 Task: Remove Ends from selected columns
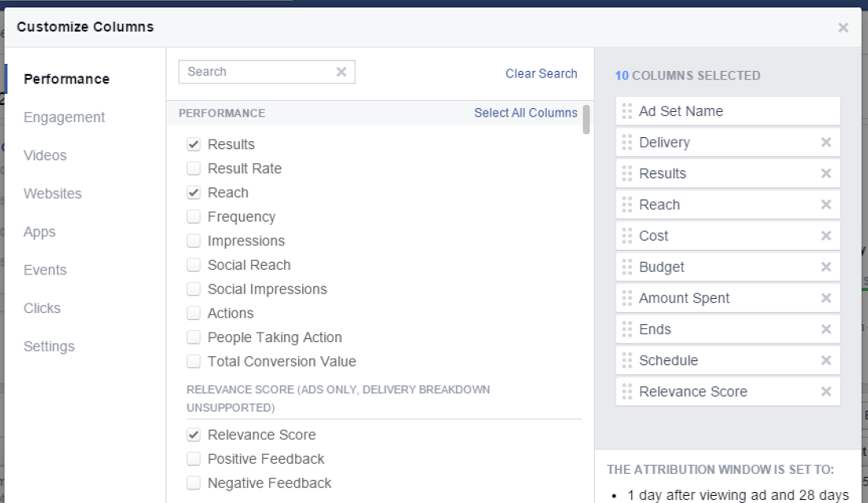(x=826, y=330)
